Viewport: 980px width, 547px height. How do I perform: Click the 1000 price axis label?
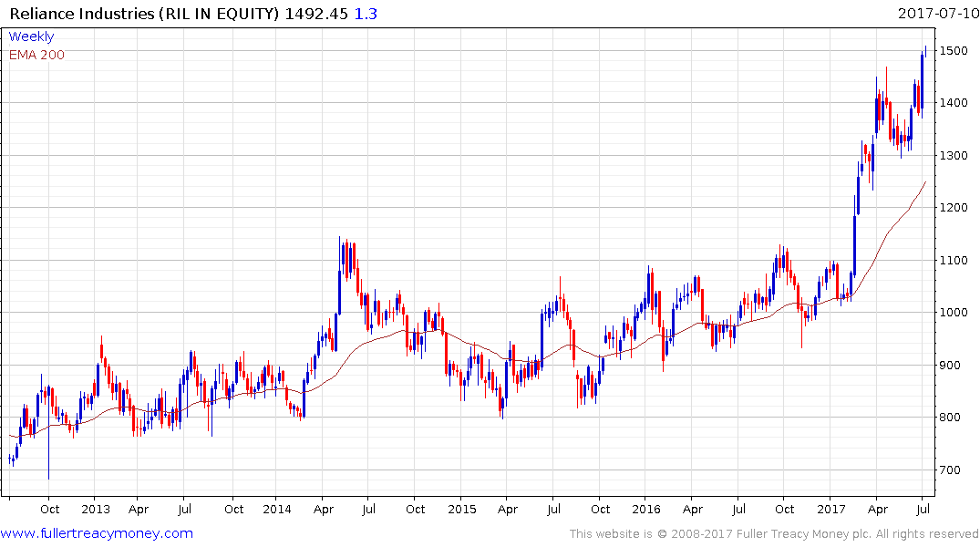tap(954, 313)
